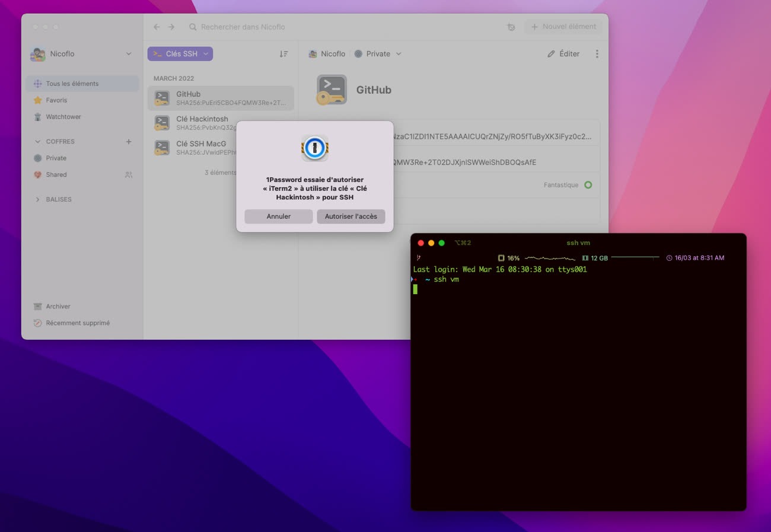Select Tous les éléments in sidebar
Image resolution: width=771 pixels, height=532 pixels.
(x=72, y=84)
